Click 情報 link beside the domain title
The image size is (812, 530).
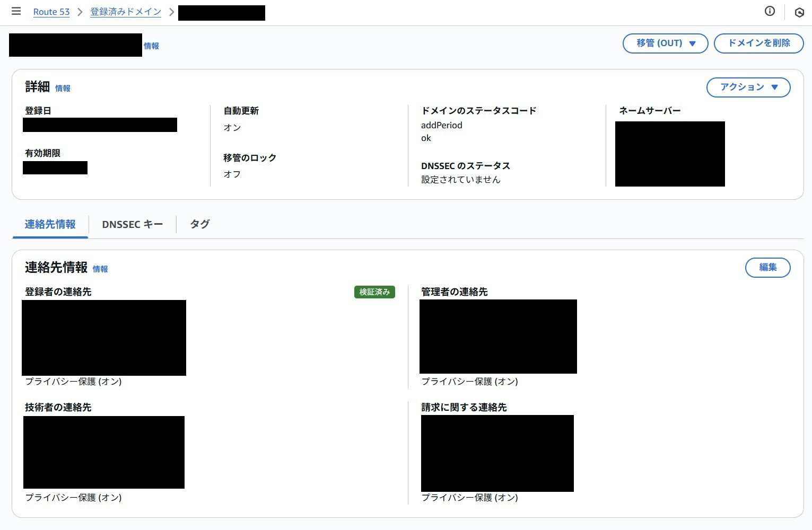point(151,46)
